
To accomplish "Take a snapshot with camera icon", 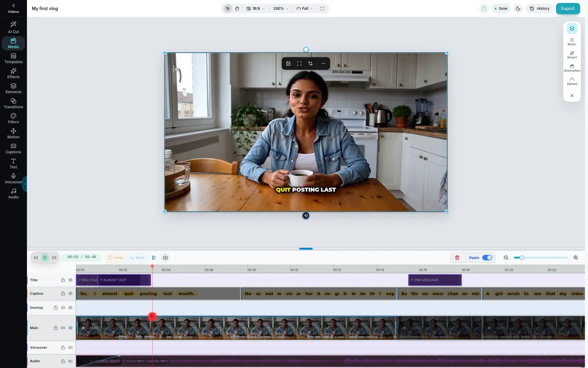I will pyautogui.click(x=165, y=258).
